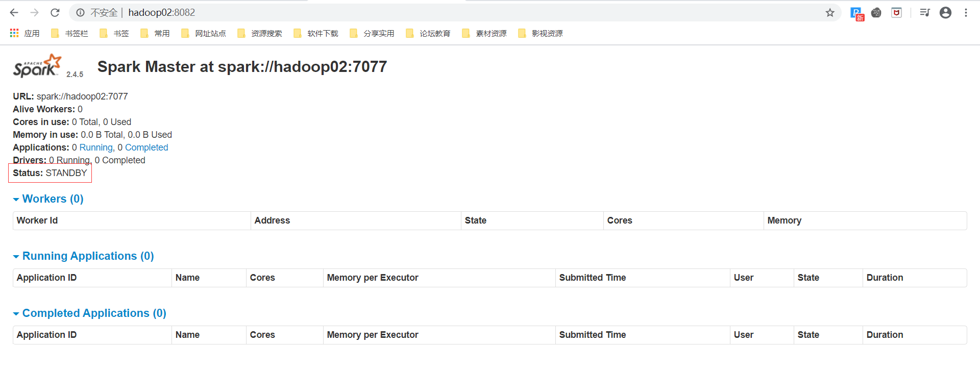This screenshot has height=370, width=980.
Task: Open the blue P extension icon
Action: (x=857, y=13)
